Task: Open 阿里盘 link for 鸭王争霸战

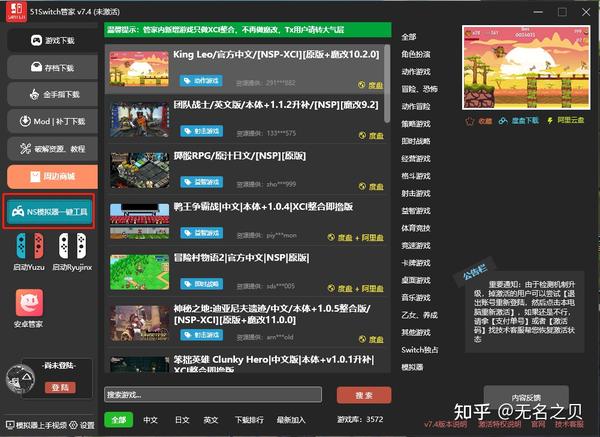Action: (x=372, y=237)
